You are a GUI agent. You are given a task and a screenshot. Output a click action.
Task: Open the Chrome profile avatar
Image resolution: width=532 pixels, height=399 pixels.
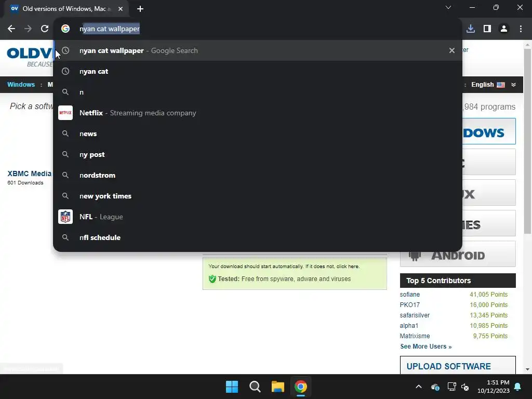pos(504,29)
